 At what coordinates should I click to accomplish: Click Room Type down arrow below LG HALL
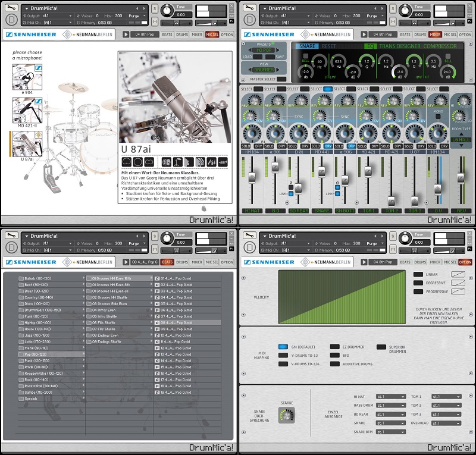461,146
